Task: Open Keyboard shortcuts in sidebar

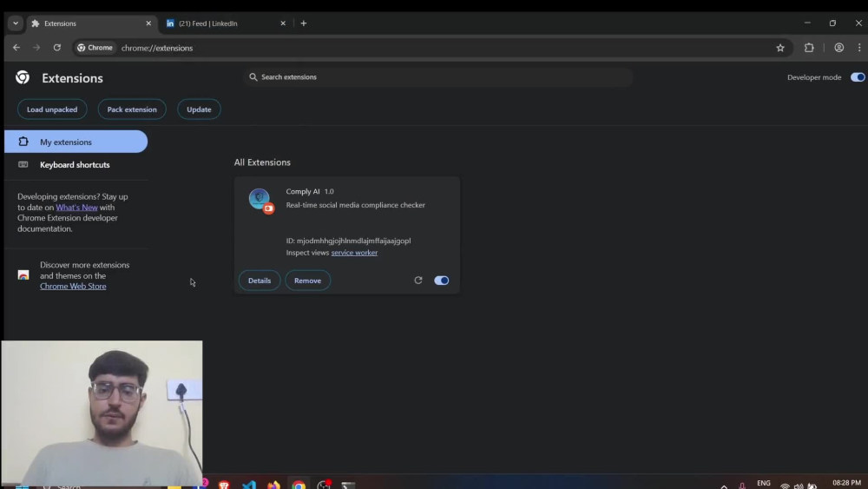Action: [76, 164]
